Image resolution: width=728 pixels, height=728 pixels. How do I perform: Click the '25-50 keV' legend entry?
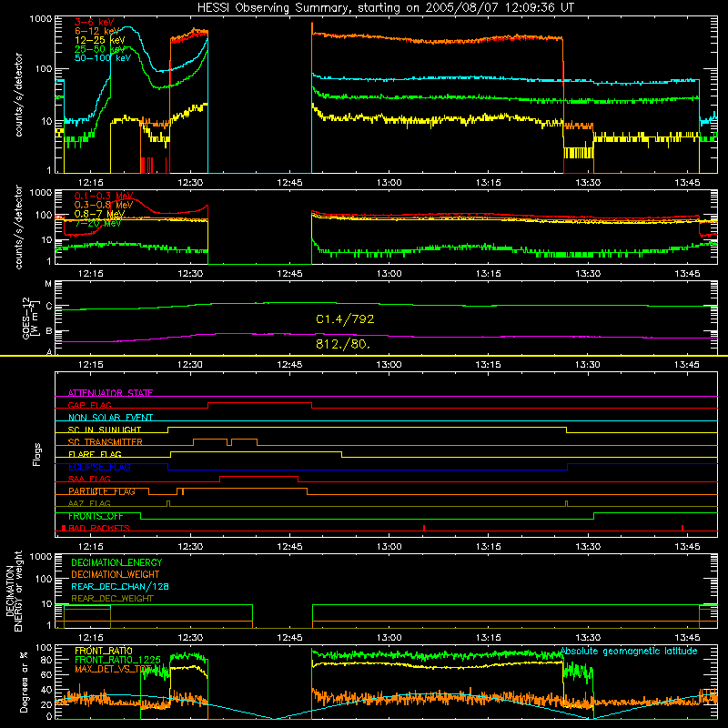point(100,49)
